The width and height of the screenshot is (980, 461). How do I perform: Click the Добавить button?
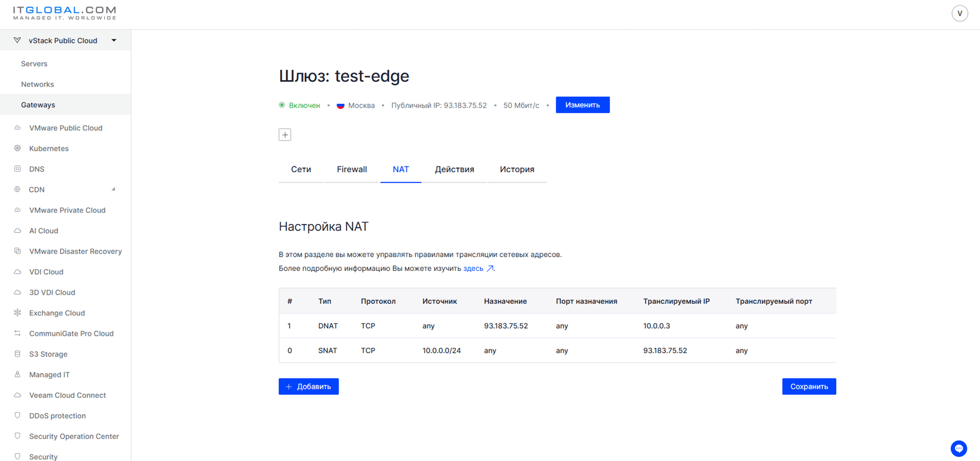click(309, 386)
